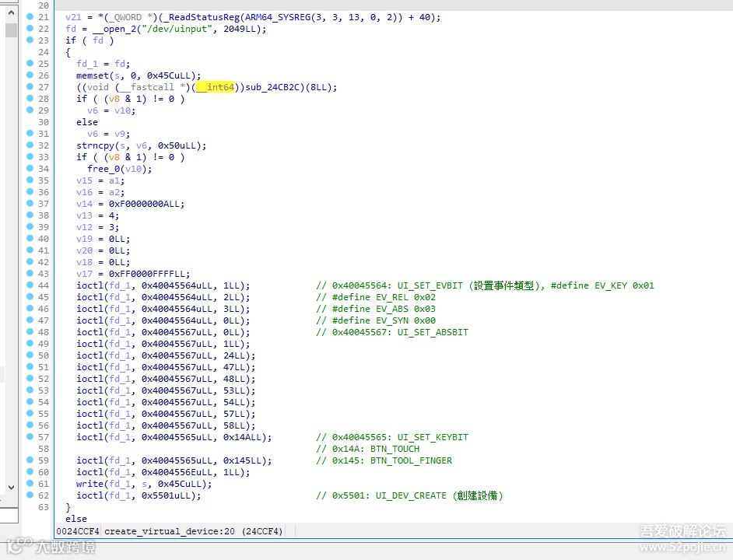Click the 0x40045564uLL constant on line 44
Viewport: 733px width, 560px height.
[x=180, y=285]
